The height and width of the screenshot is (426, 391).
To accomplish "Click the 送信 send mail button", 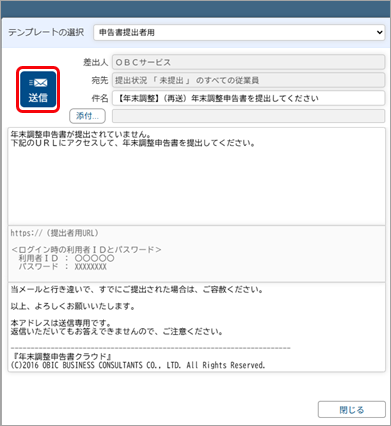I will [38, 89].
